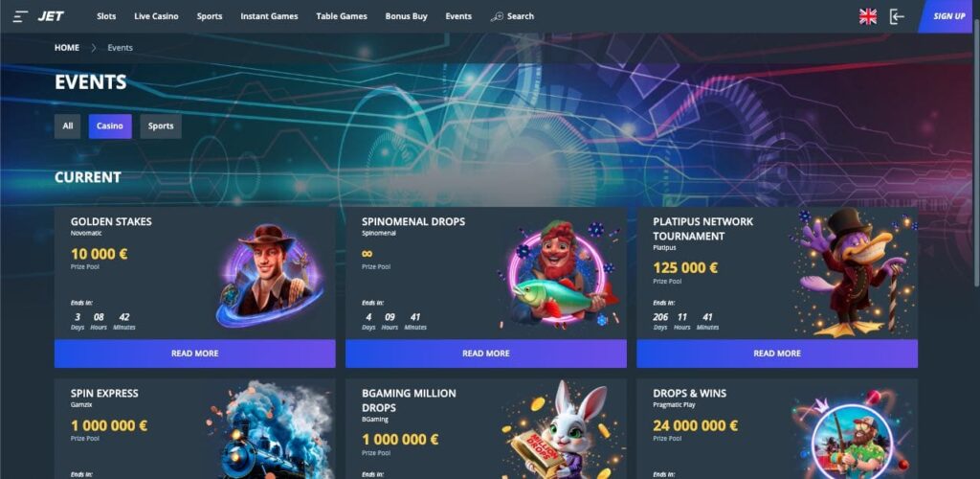Click the JET logo
Screen dimensions: 980x479
50,16
